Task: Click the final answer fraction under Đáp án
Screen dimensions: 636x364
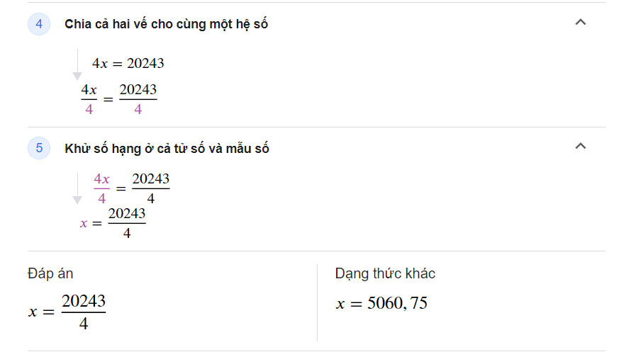Action: [83, 312]
